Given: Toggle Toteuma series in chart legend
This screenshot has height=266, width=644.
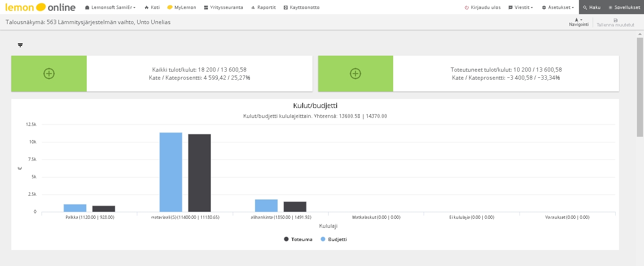Looking at the screenshot, I should [x=298, y=239].
